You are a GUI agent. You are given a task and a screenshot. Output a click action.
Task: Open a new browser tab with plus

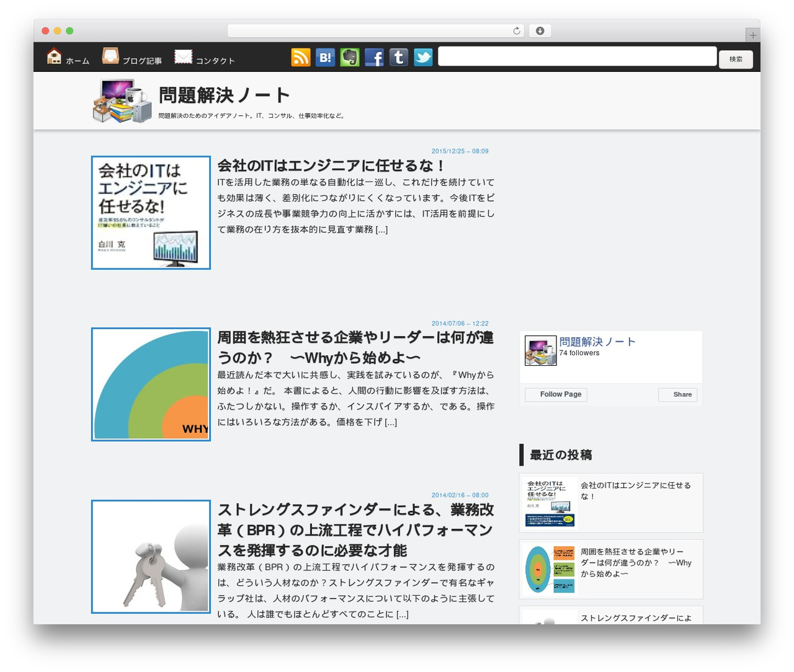[x=752, y=35]
